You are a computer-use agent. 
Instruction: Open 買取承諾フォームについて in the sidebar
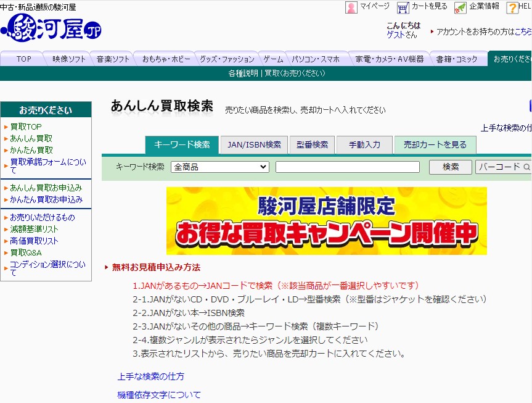coord(48,166)
